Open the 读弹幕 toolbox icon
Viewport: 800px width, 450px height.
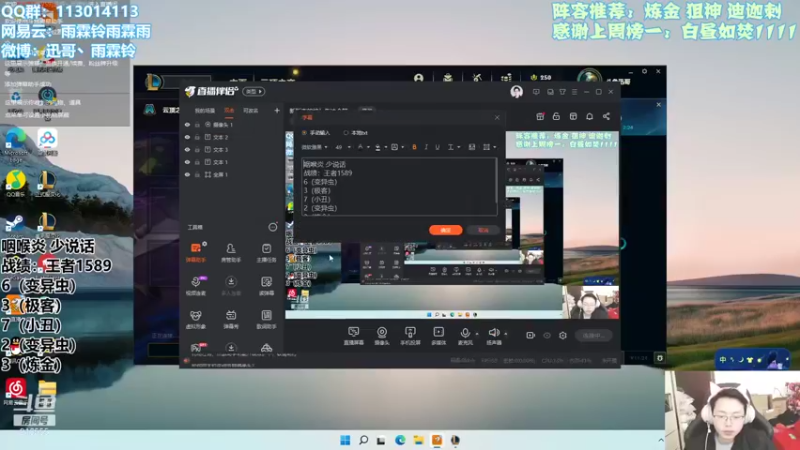click(x=266, y=286)
